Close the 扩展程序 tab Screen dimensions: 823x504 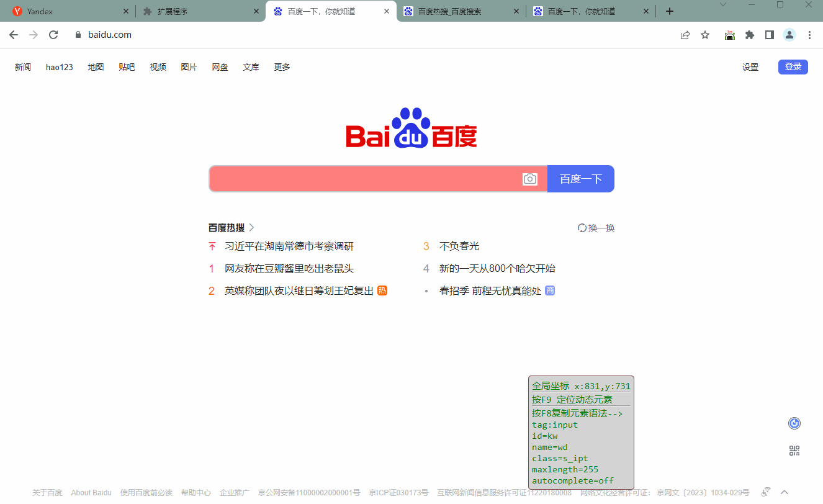click(x=257, y=11)
